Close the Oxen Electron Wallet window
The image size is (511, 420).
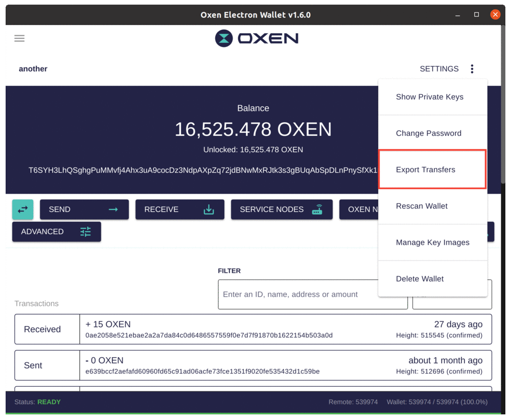495,15
